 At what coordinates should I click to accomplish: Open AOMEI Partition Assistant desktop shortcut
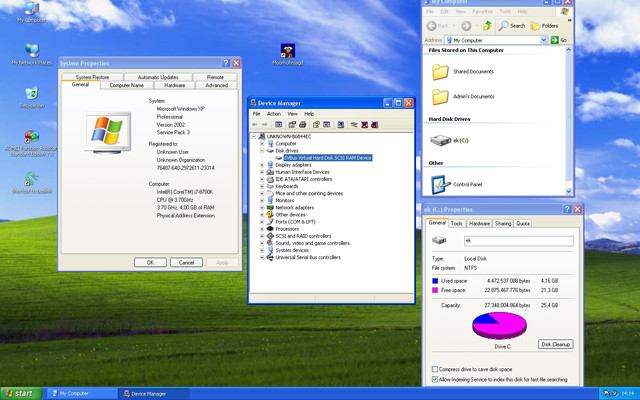tap(31, 143)
